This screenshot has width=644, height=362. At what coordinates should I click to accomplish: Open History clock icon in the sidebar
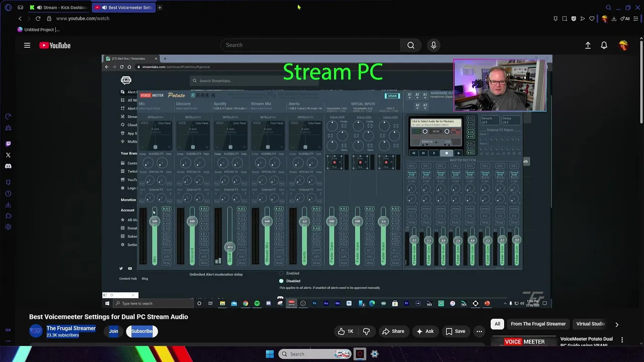[x=8, y=194]
